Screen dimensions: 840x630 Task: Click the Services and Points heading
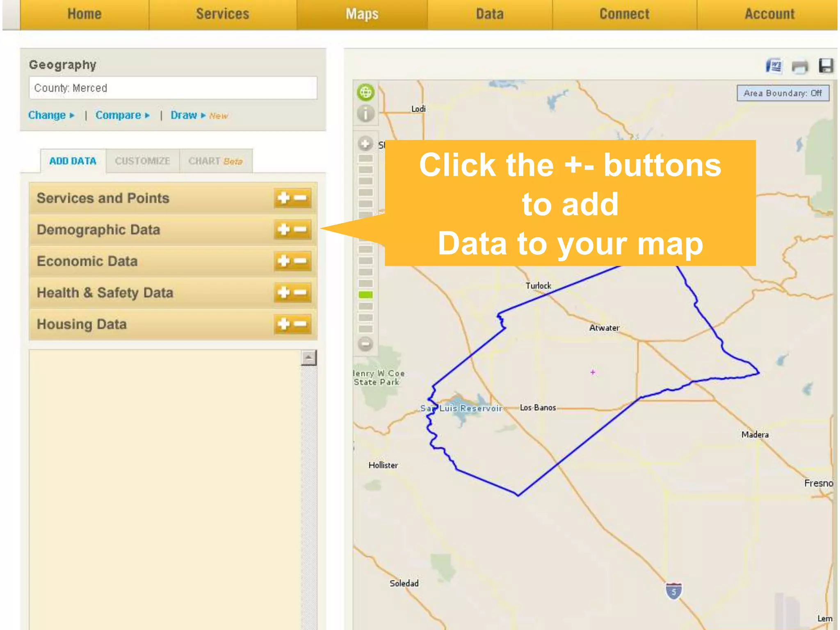click(x=103, y=198)
